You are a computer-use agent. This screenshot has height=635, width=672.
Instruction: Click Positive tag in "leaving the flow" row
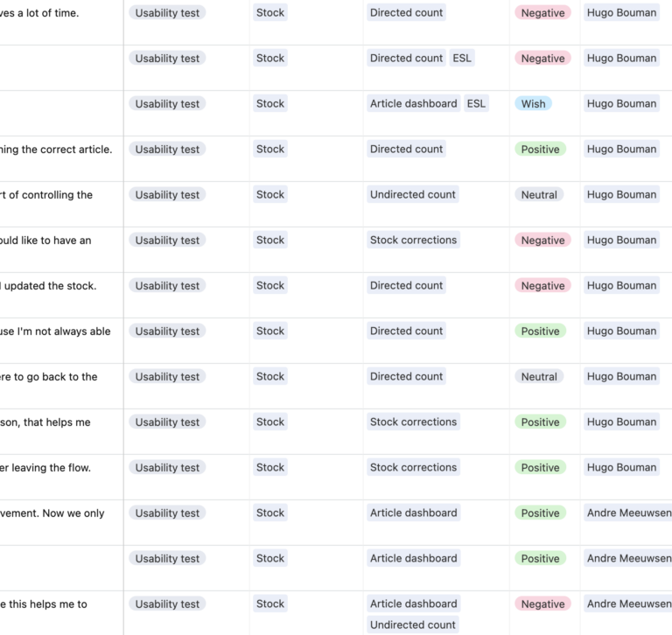[x=540, y=468]
